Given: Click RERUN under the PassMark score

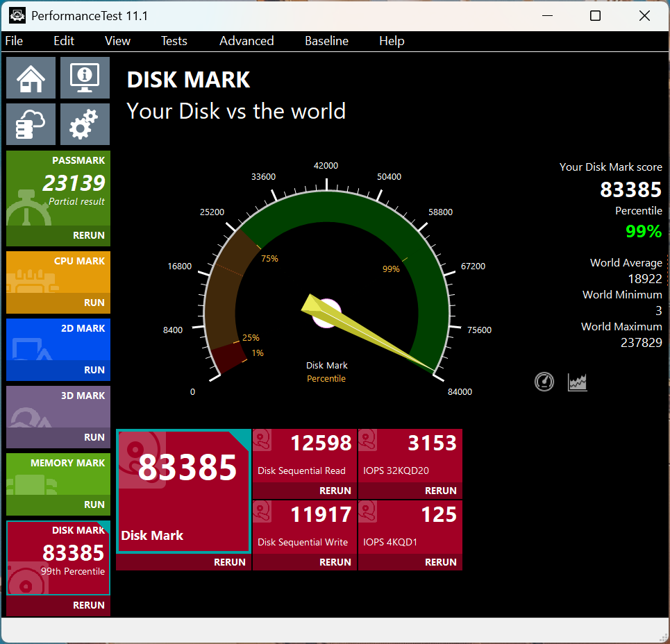Looking at the screenshot, I should coord(88,235).
